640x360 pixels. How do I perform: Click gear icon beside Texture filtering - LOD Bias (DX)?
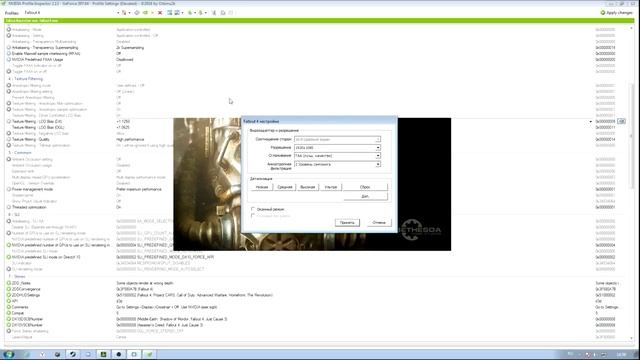pyautogui.click(x=9, y=122)
